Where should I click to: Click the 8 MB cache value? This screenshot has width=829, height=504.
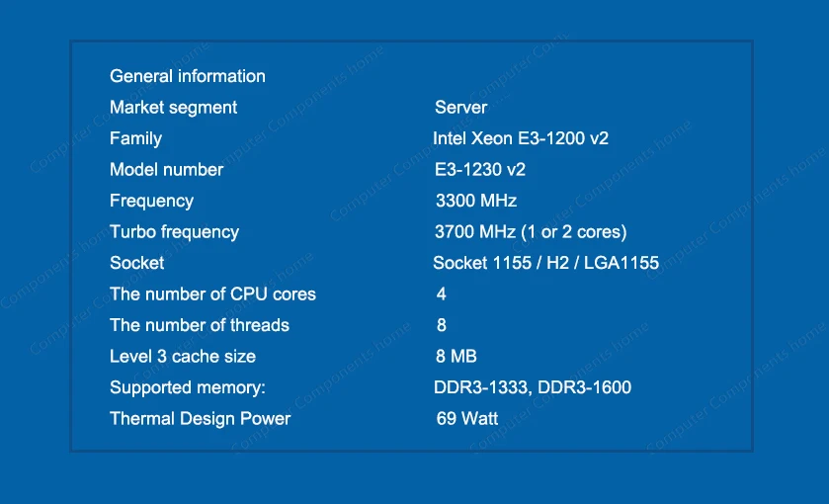[456, 356]
